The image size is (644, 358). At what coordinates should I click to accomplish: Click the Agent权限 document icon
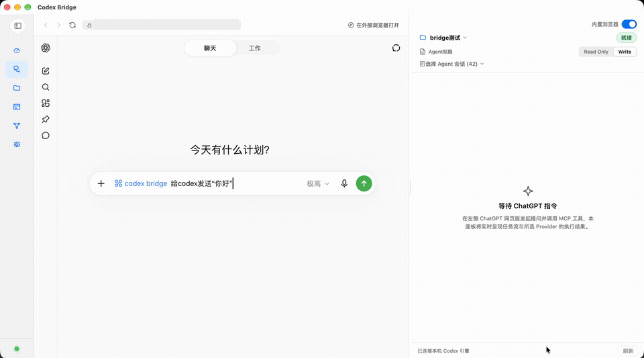tap(423, 52)
